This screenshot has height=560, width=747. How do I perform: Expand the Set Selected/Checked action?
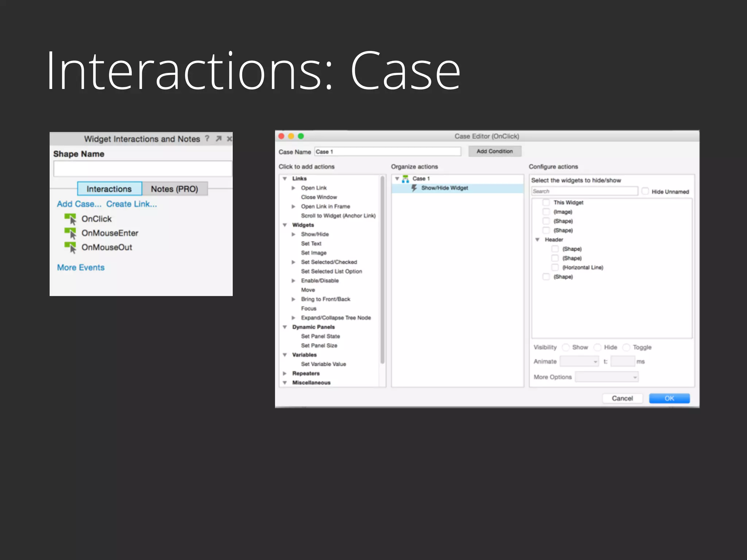tap(293, 262)
